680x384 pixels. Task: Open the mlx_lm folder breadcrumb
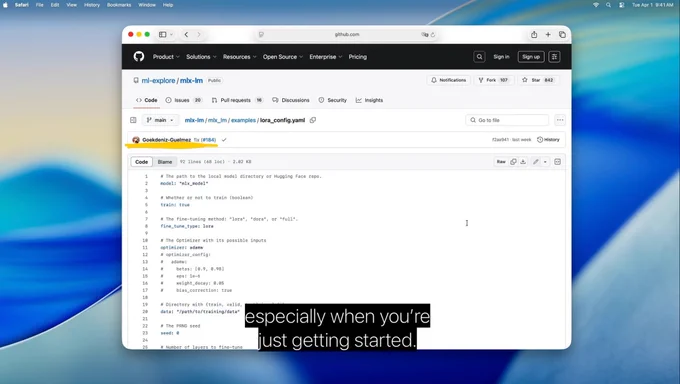pyautogui.click(x=217, y=120)
